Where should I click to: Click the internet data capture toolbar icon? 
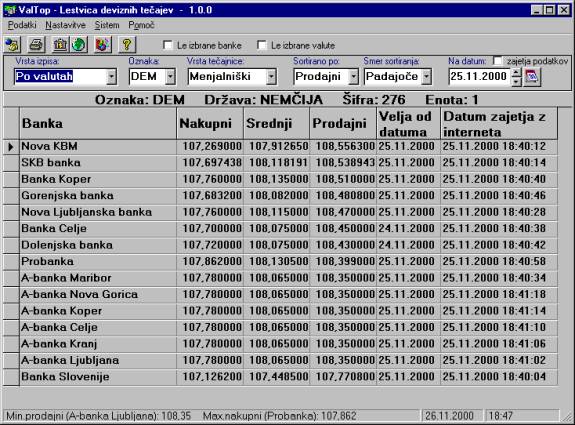[12, 45]
